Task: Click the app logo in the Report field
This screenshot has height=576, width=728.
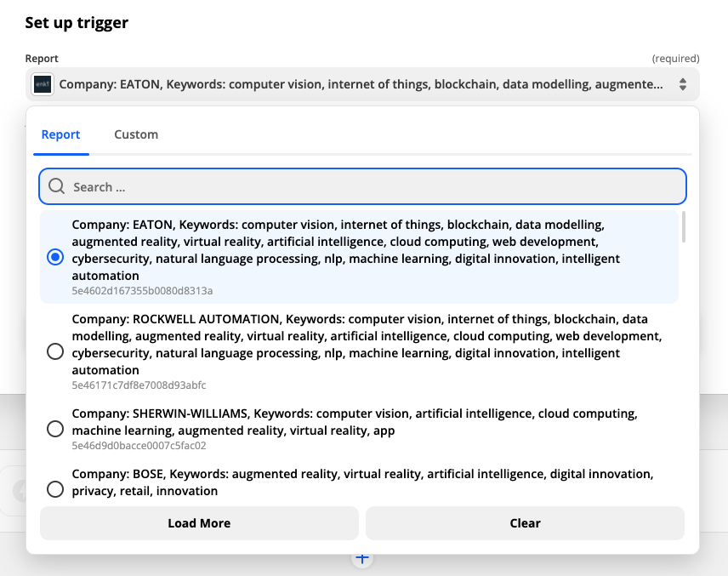Action: click(43, 84)
